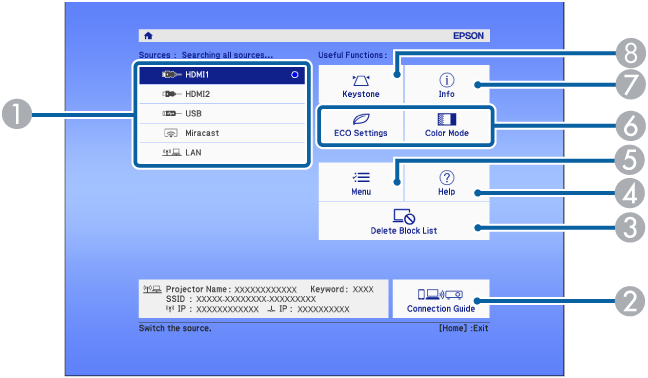648x378 pixels.
Task: Click the EPSON logo text
Action: pos(468,36)
